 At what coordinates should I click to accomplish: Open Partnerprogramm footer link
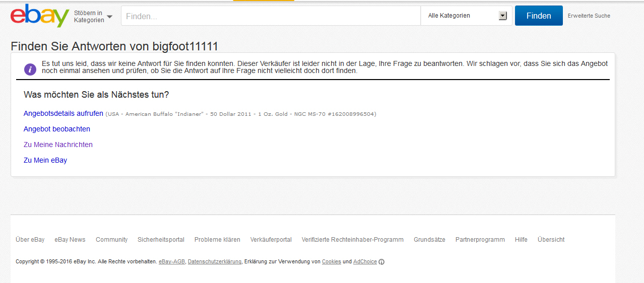(480, 240)
